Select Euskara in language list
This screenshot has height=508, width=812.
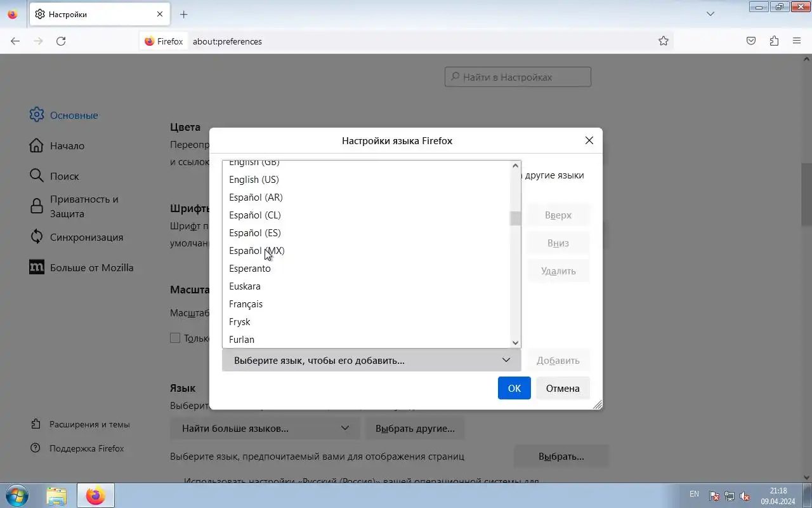(366, 286)
